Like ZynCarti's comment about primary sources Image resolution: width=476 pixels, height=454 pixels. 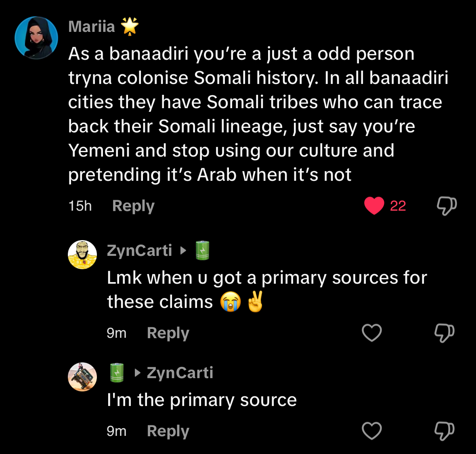point(371,333)
